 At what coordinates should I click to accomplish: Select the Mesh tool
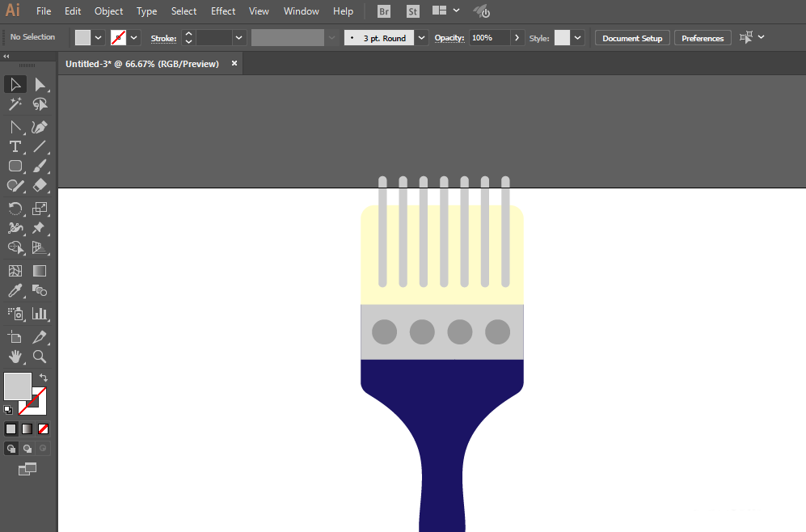pos(15,271)
